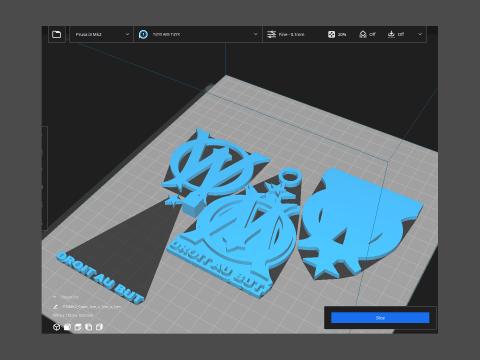Select the standalone DROIT AU BUT text model
Image resolution: width=480 pixels, height=360 pixels.
(x=100, y=278)
